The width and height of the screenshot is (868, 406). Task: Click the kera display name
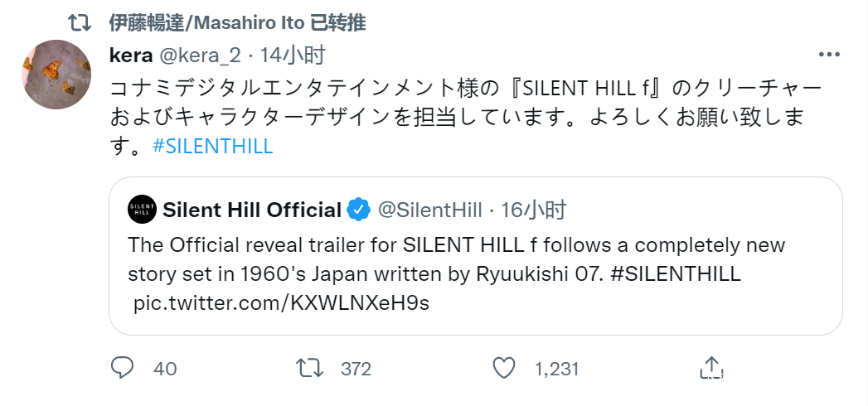[130, 56]
